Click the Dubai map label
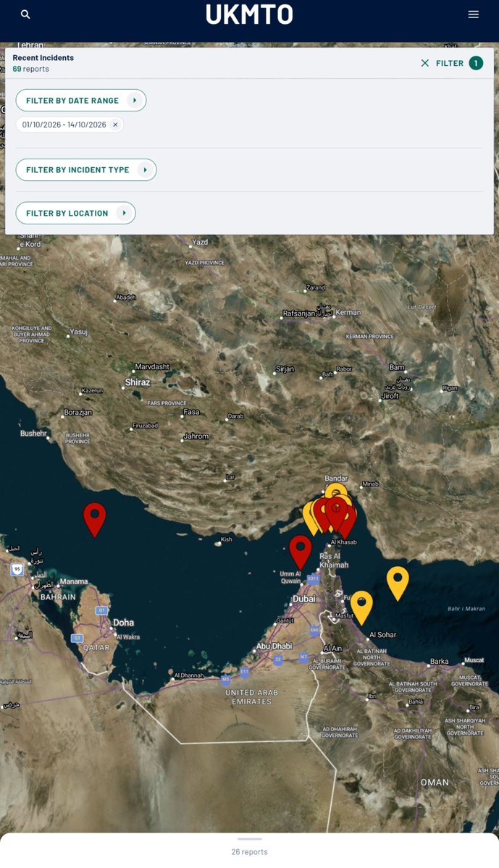Screen dimensions: 499x868 pyautogui.click(x=304, y=599)
